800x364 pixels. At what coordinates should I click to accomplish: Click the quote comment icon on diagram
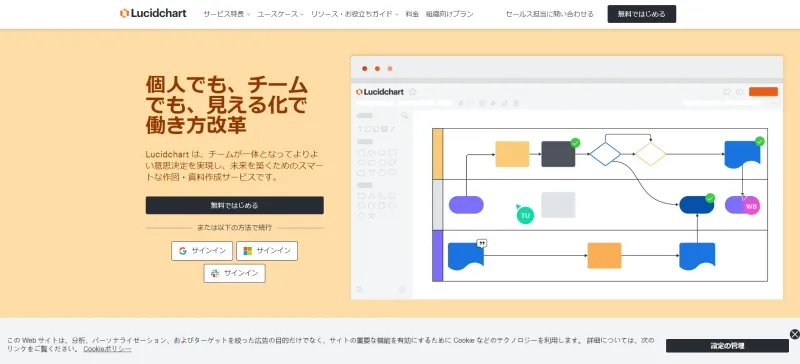tap(481, 244)
